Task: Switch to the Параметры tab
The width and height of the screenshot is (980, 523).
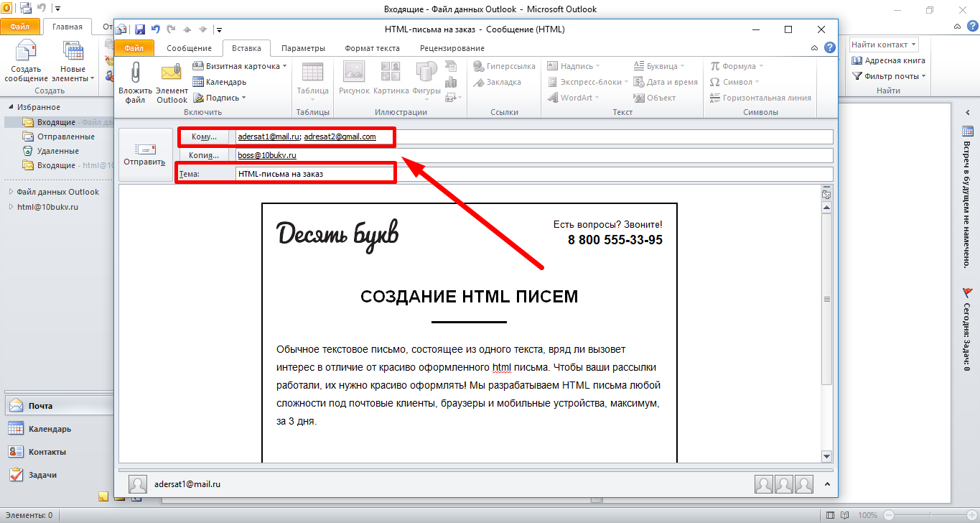Action: coord(303,48)
